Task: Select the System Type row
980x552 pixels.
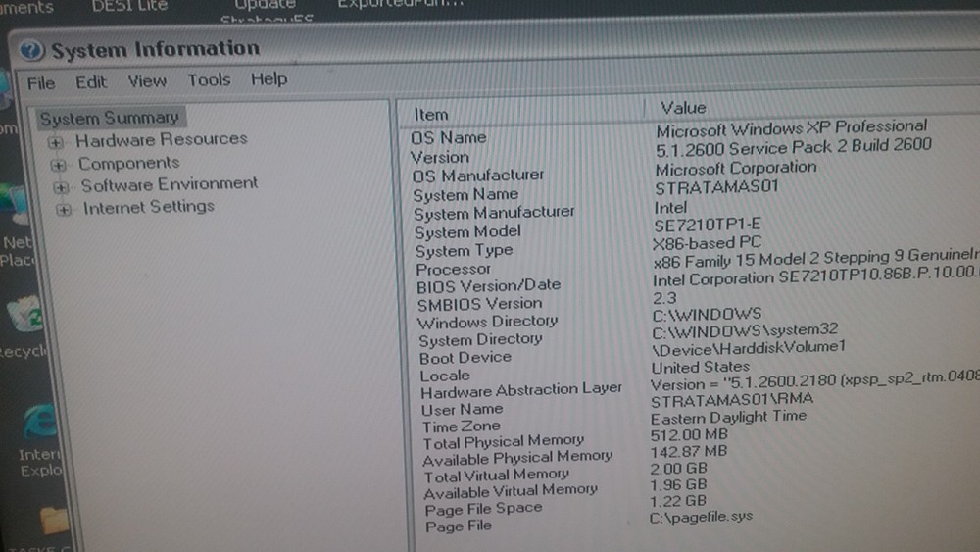Action: [x=464, y=251]
